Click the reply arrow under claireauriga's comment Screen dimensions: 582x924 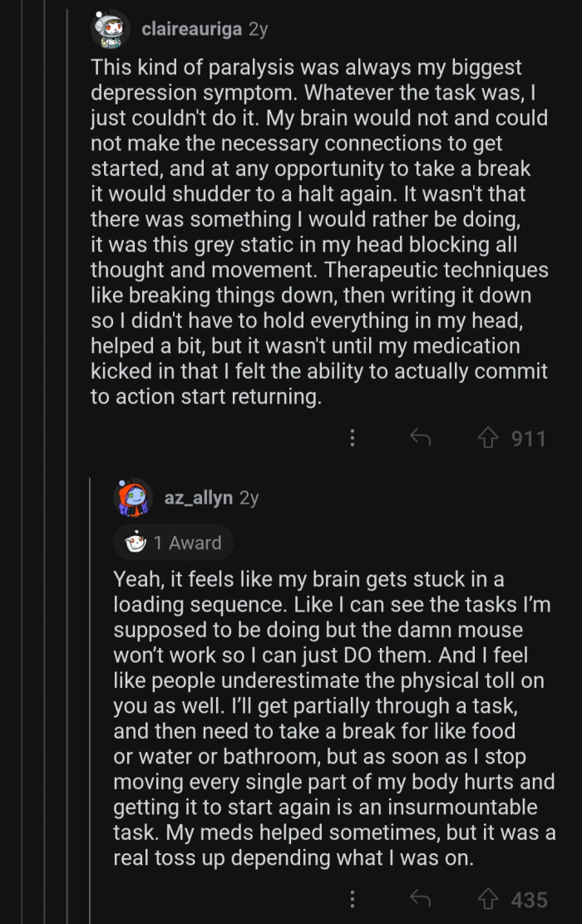point(420,438)
